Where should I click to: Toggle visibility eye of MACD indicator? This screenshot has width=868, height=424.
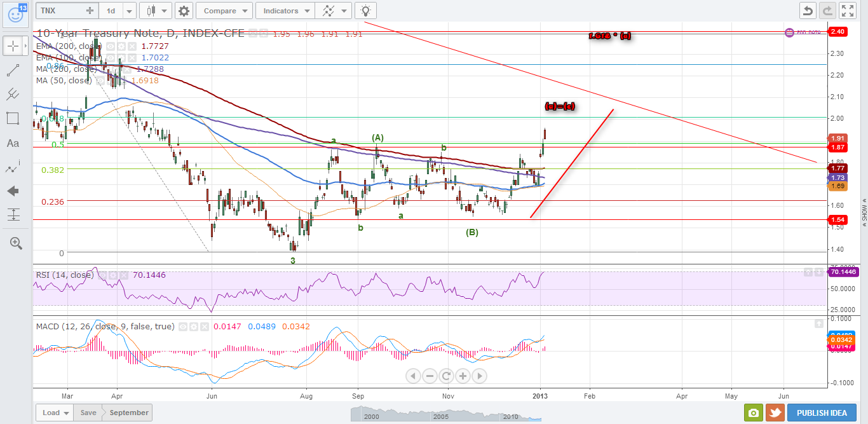(x=182, y=327)
